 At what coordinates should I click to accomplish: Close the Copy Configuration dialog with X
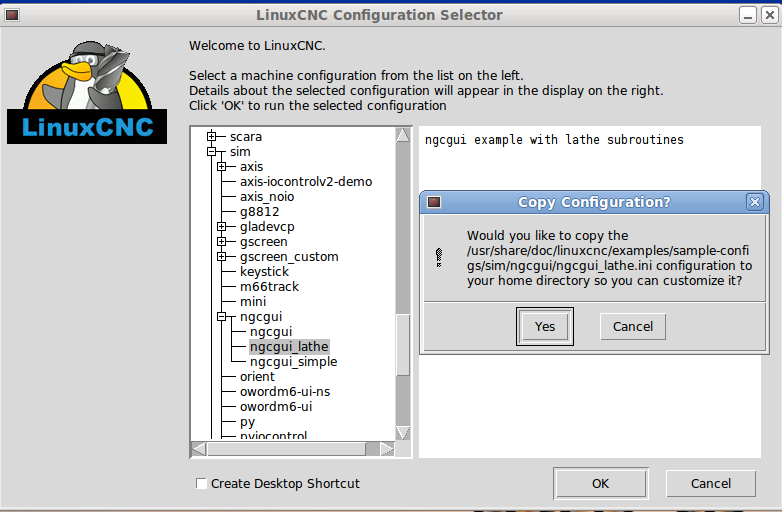[x=755, y=202]
